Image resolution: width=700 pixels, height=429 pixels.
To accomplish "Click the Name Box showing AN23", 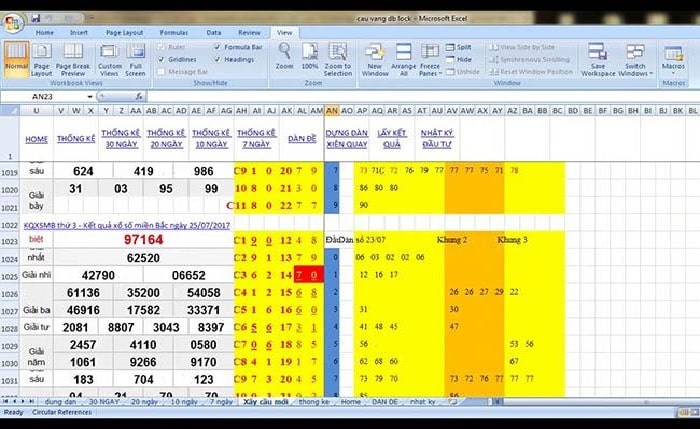I will [45, 97].
